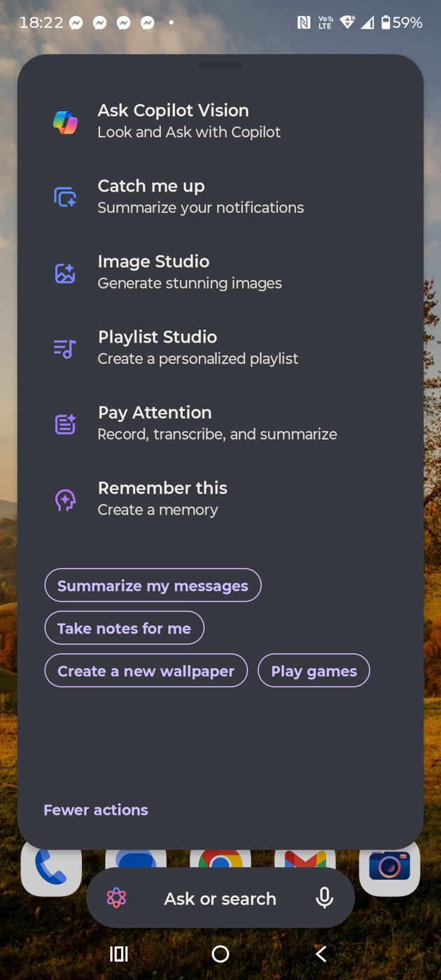Open the Phone app from dock
Screen dimensions: 441x980
click(x=51, y=868)
